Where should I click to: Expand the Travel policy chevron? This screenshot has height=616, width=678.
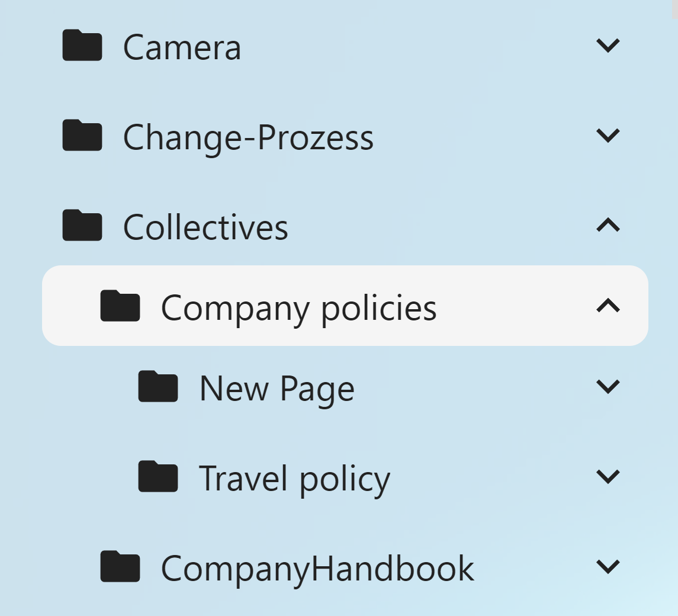(608, 477)
